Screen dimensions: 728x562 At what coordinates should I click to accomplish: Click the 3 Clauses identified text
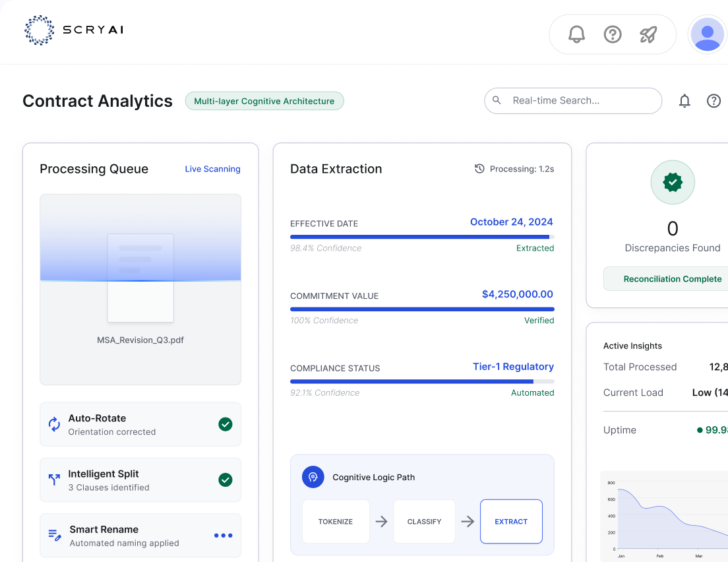(x=109, y=487)
